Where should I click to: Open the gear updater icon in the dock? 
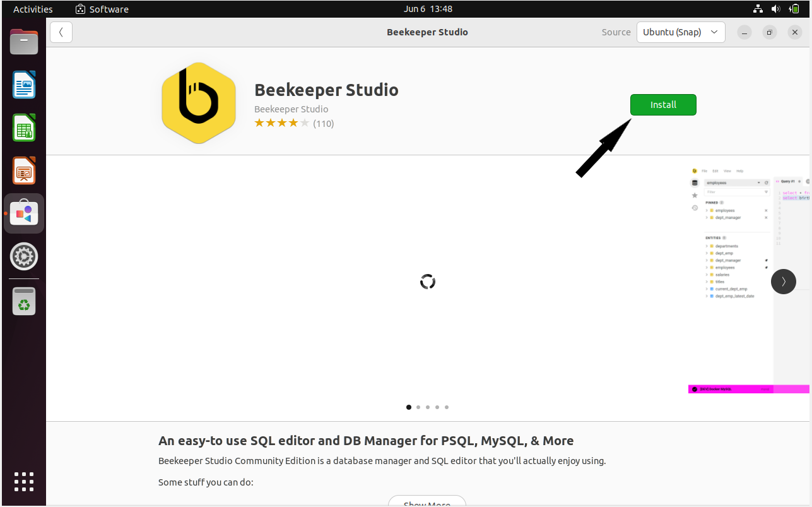tap(24, 256)
